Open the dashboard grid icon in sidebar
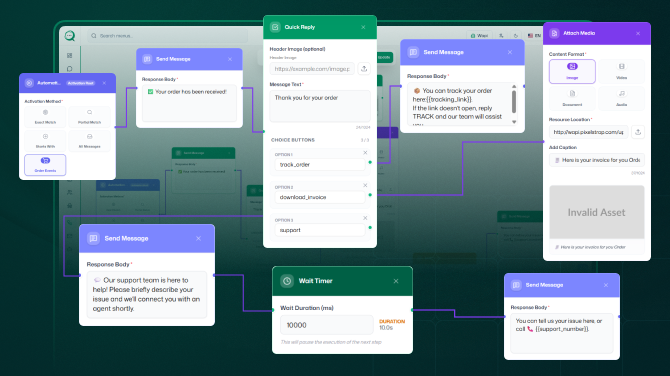Image resolution: width=670 pixels, height=376 pixels. [70, 55]
